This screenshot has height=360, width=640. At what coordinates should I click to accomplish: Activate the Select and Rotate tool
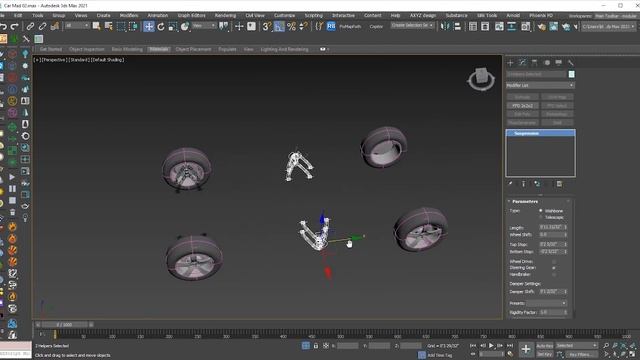[161, 27]
